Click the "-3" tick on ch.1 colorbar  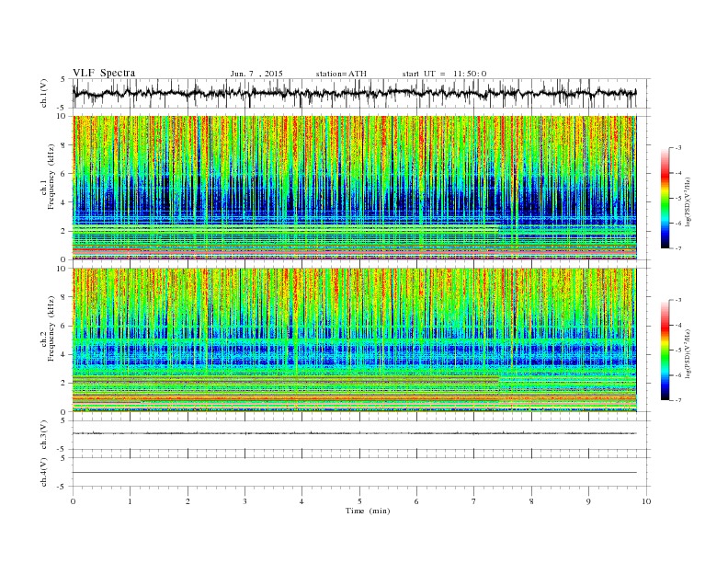[677, 148]
